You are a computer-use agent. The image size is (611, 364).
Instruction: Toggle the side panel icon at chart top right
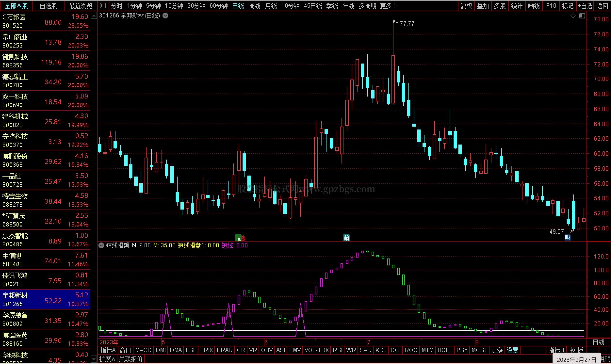click(582, 16)
